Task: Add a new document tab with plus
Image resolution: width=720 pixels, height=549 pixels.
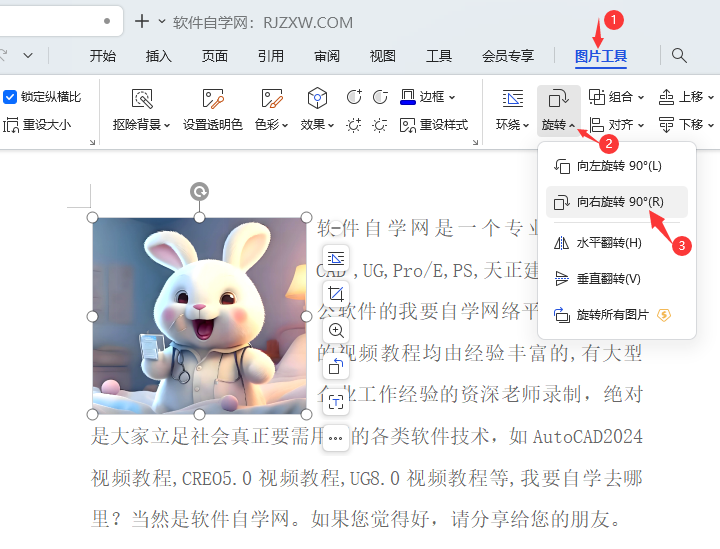Action: coord(142,21)
